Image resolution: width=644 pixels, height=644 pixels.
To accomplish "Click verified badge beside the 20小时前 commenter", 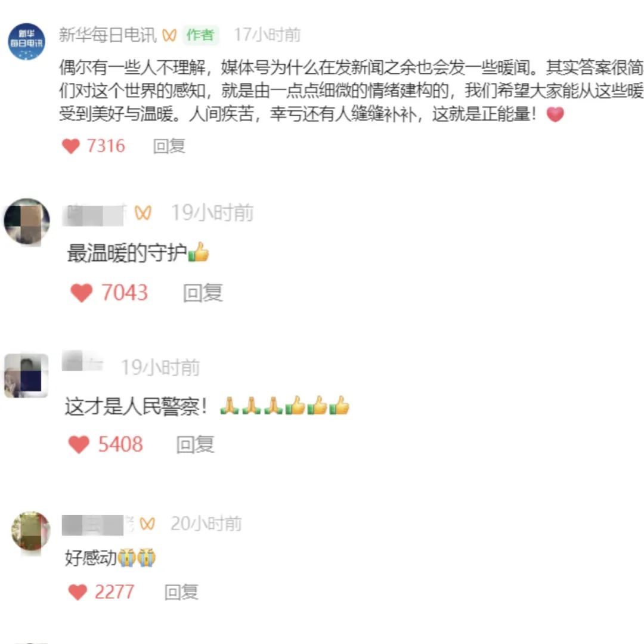I will click(147, 524).
